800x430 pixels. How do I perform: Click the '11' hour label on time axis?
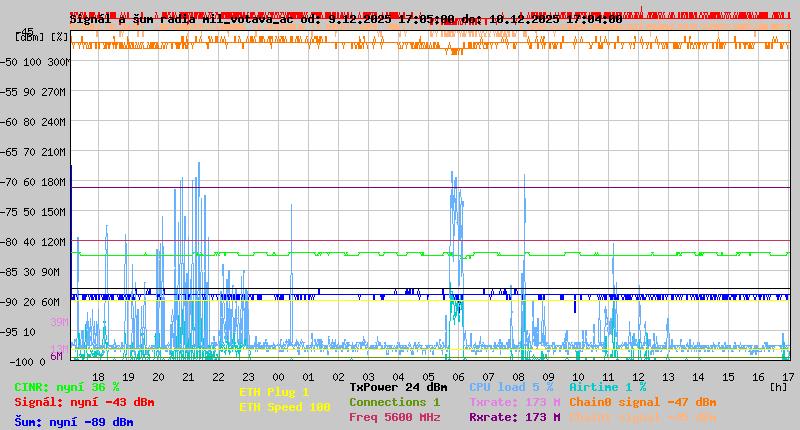[x=608, y=377]
